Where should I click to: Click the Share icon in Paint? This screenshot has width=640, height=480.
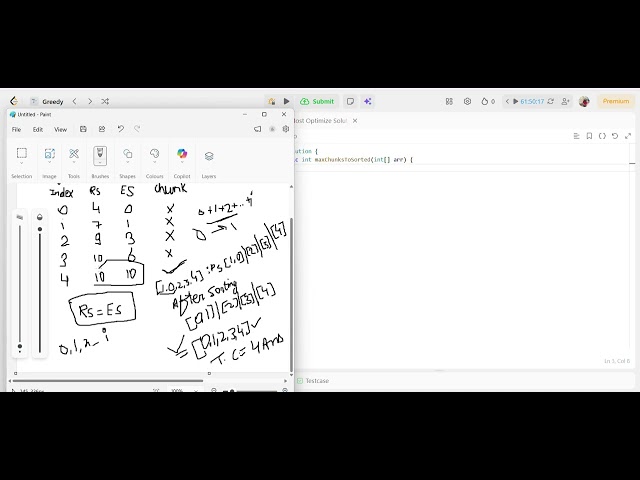pyautogui.click(x=102, y=129)
